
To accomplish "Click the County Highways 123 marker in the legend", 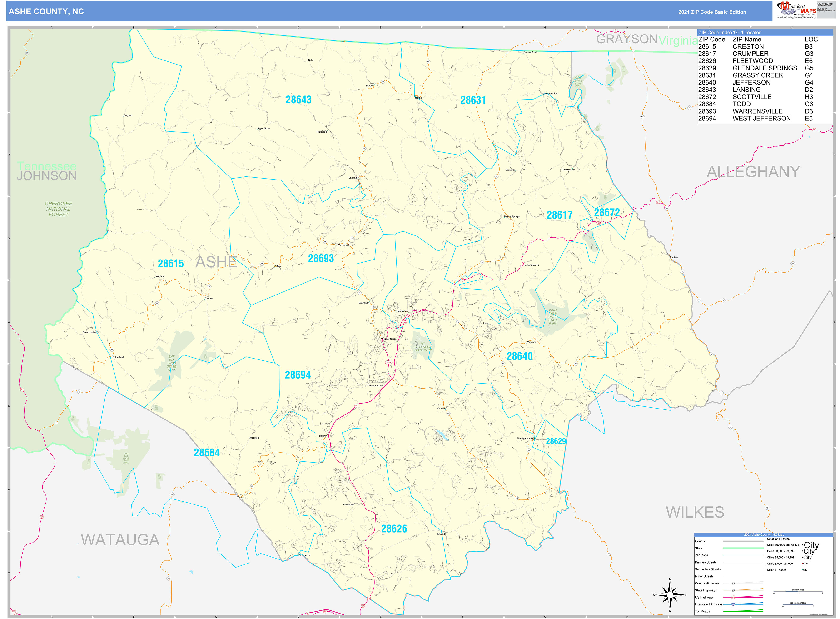I will (733, 583).
